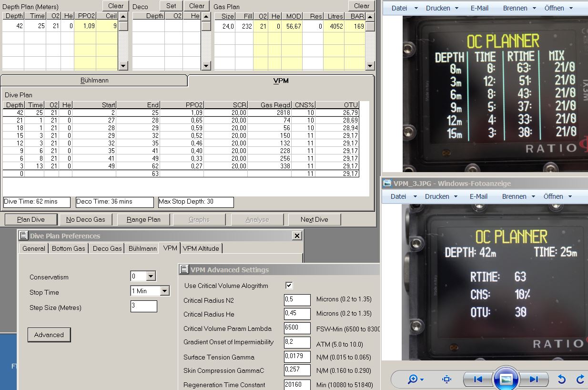Click the Critical Radius N2 input field
This screenshot has height=390, width=588.
pos(297,300)
